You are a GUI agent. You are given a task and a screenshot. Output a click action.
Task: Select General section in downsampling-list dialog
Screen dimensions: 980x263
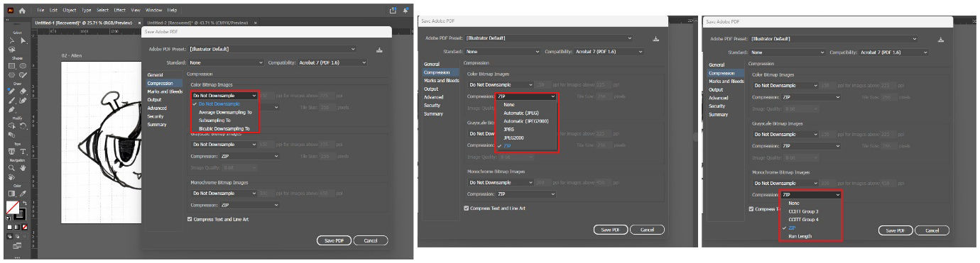(155, 74)
